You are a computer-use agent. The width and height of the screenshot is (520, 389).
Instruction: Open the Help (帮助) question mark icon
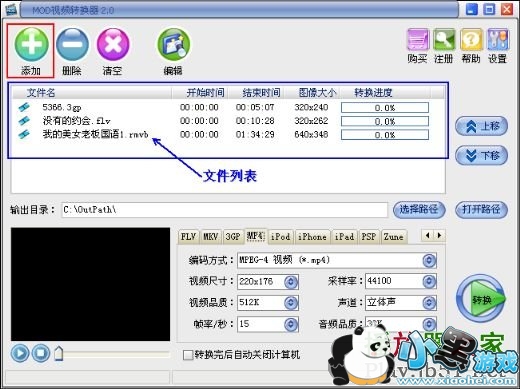[x=471, y=40]
